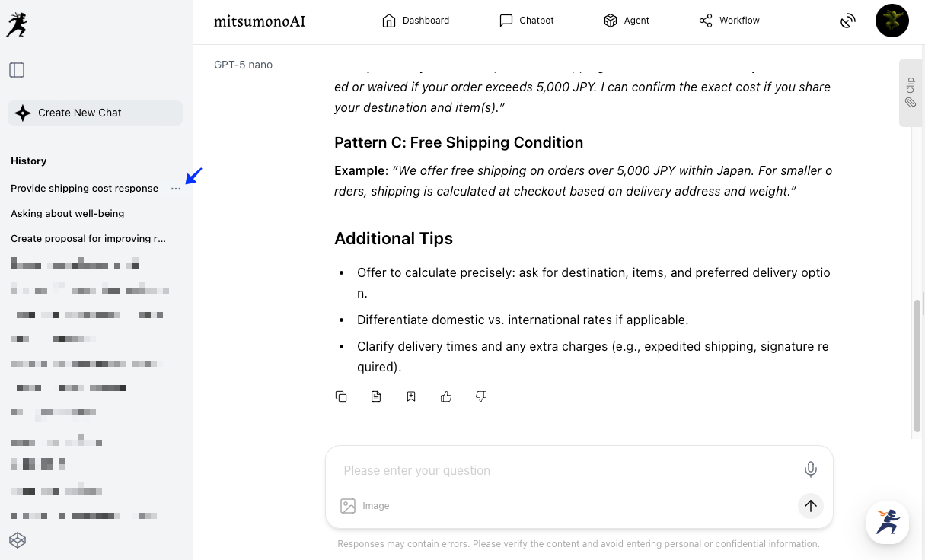Click the document icon below response
The height and width of the screenshot is (560, 925).
(376, 396)
